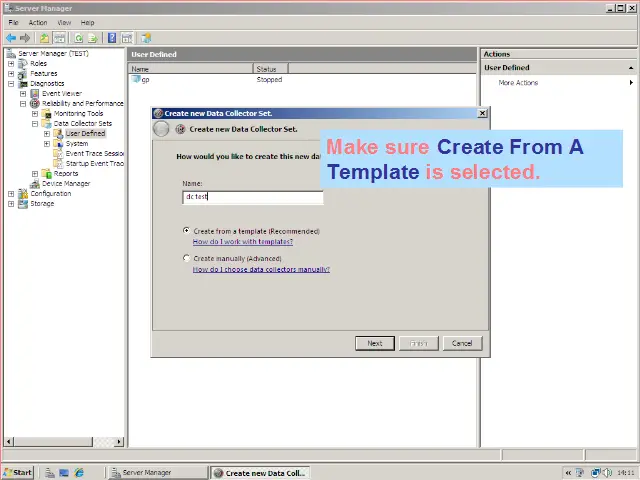The width and height of the screenshot is (640, 480).
Task: Open the Windows Start menu
Action: (18, 472)
